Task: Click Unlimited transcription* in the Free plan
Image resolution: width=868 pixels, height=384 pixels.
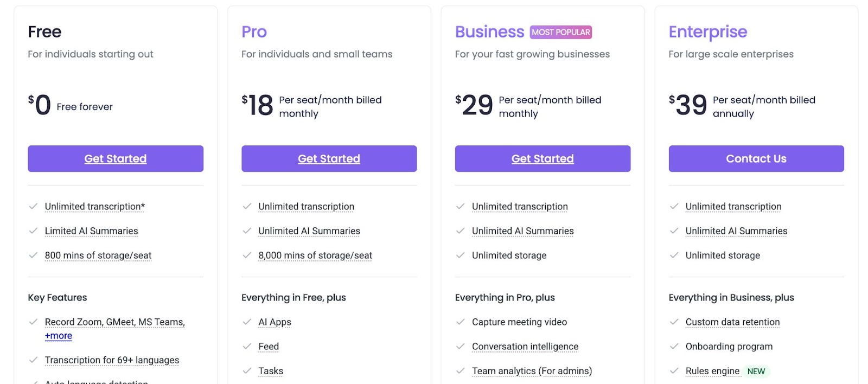Action: [95, 207]
